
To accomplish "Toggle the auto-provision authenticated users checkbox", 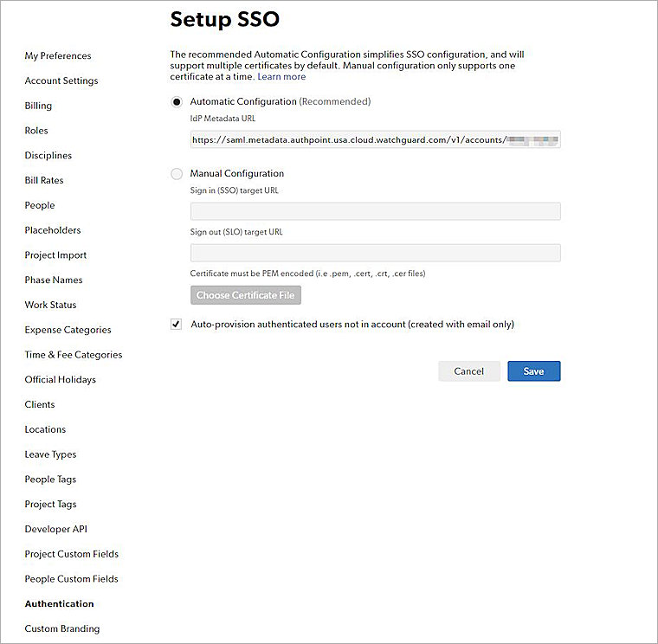I will point(177,325).
